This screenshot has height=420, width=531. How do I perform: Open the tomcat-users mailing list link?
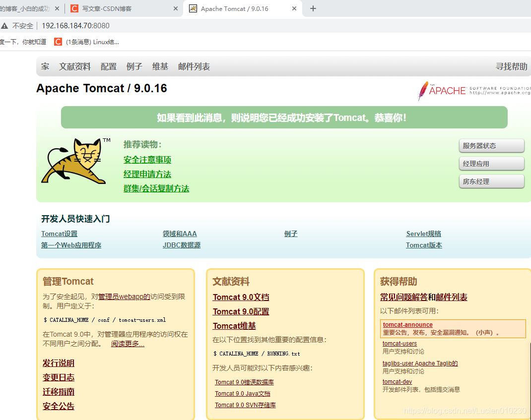399,344
